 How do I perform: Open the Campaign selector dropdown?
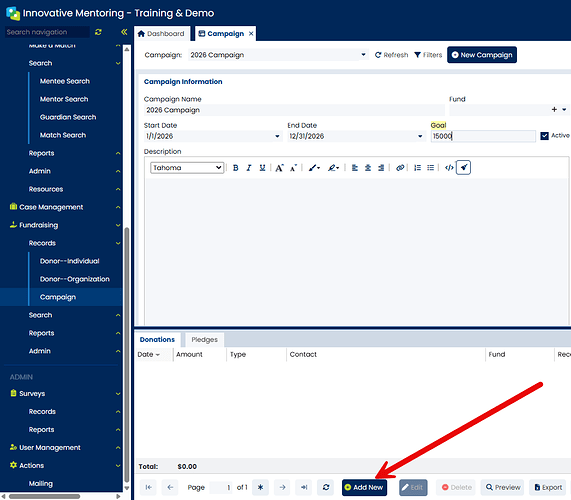[363, 55]
